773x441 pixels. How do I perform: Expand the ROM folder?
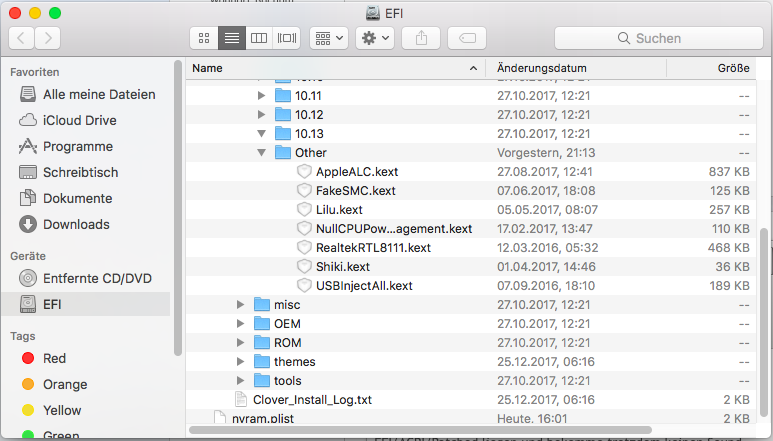point(241,342)
